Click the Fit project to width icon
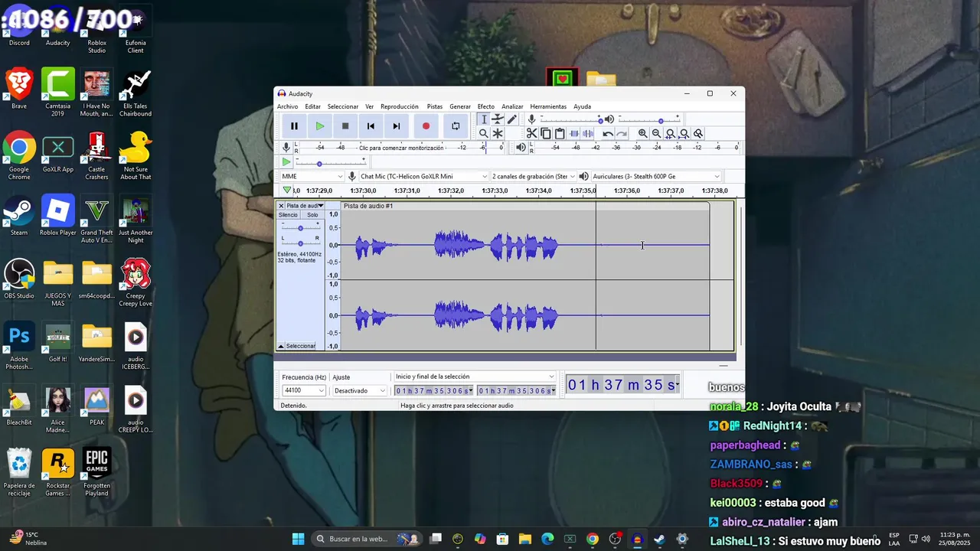This screenshot has height=551, width=980. pos(684,133)
